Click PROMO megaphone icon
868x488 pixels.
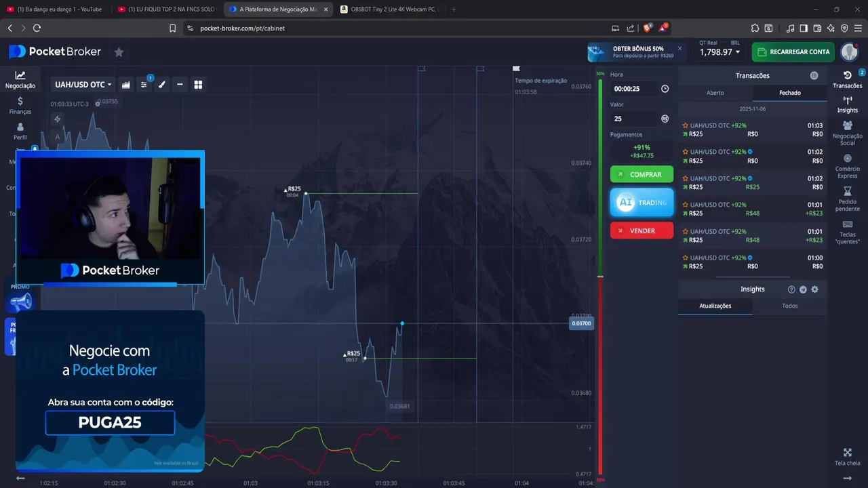(20, 299)
